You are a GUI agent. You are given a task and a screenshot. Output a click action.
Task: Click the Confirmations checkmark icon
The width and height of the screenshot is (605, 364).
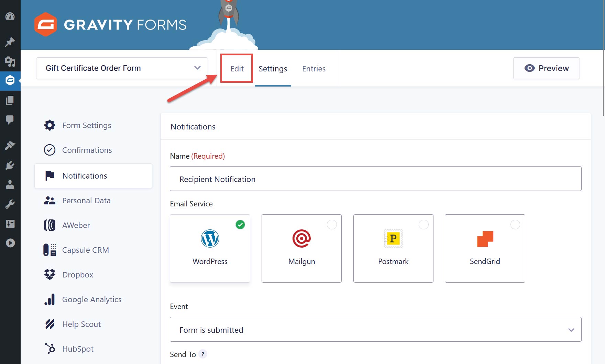point(49,150)
